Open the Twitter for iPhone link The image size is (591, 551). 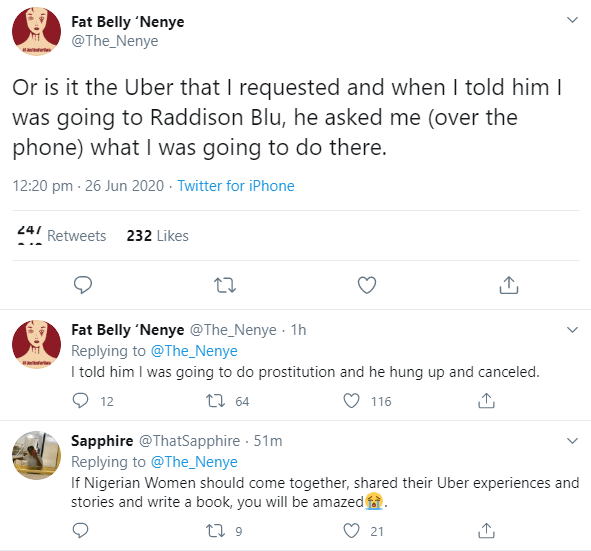236,186
